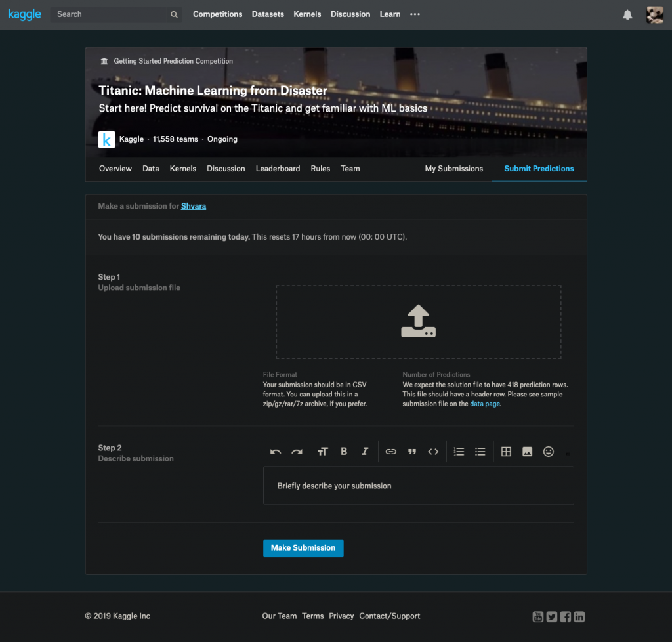
Task: Switch to the Data tab
Action: [151, 169]
